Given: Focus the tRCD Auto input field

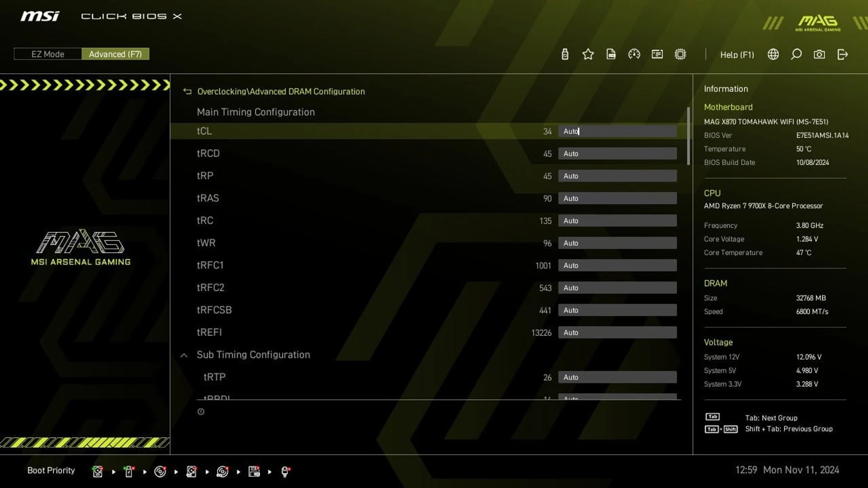Looking at the screenshot, I should [x=617, y=154].
